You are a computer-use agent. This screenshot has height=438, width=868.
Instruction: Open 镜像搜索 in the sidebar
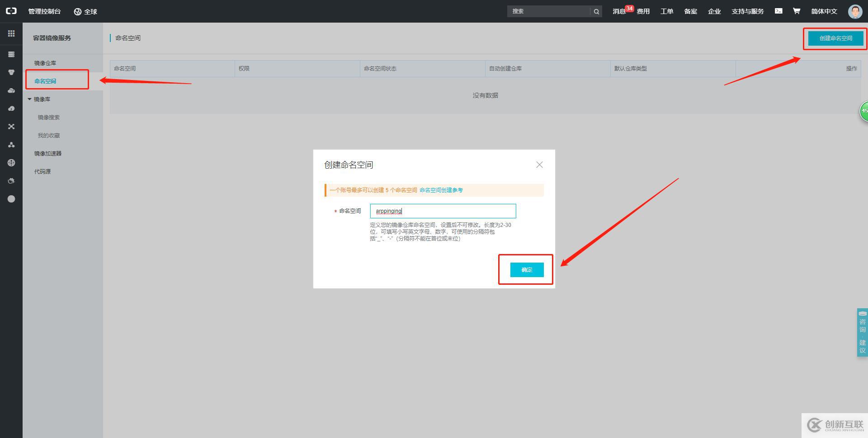pos(49,118)
